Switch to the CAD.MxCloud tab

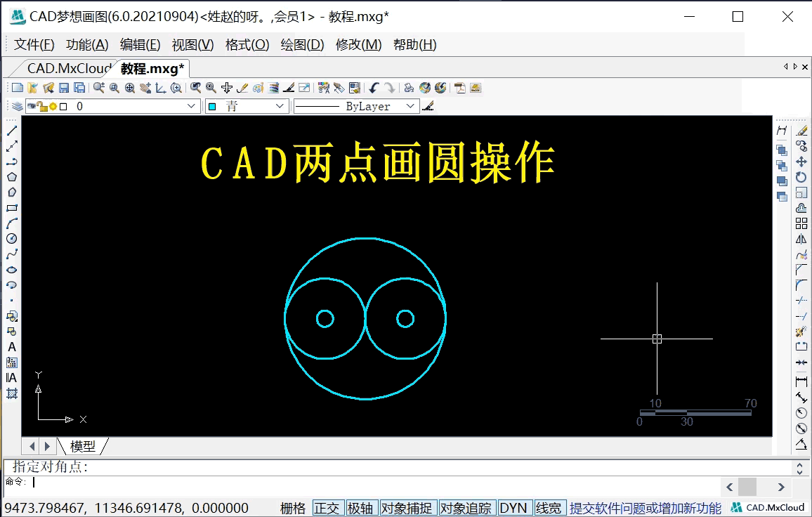(x=67, y=68)
